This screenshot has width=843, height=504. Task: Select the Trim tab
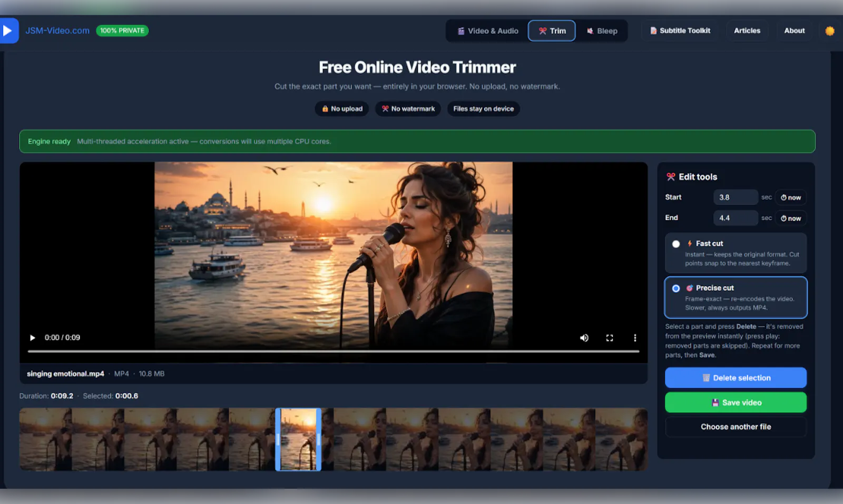point(552,31)
